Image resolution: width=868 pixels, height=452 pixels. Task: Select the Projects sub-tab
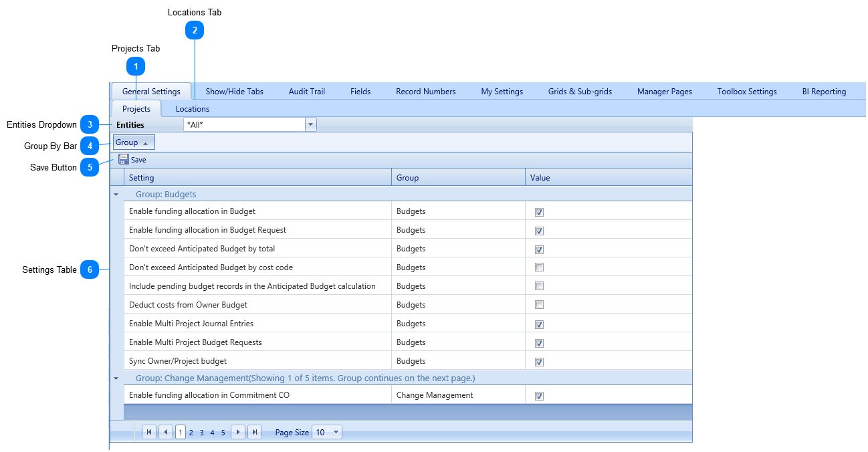pos(136,109)
